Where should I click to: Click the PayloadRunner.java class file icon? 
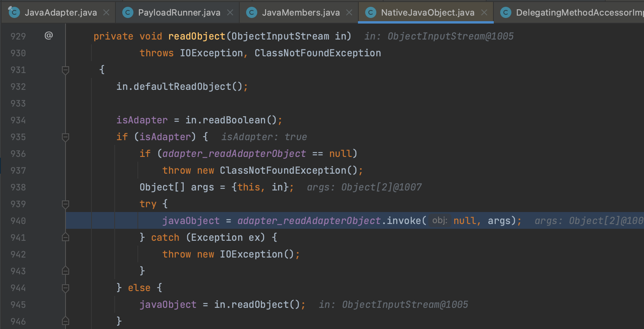coord(127,13)
